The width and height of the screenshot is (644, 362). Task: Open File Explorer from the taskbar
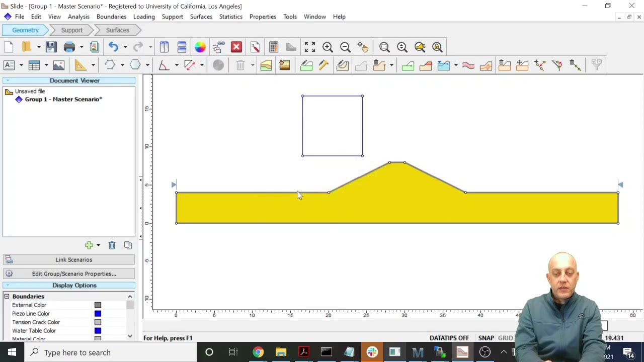coord(281,352)
